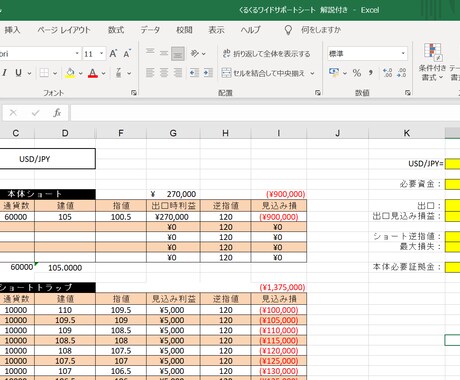
Task: Open the 挿入 (Insert) tab
Action: pyautogui.click(x=12, y=30)
